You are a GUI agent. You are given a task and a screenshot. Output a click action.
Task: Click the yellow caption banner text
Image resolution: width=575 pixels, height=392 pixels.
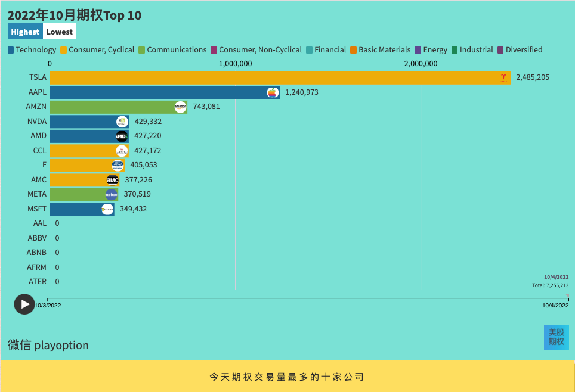tap(286, 377)
